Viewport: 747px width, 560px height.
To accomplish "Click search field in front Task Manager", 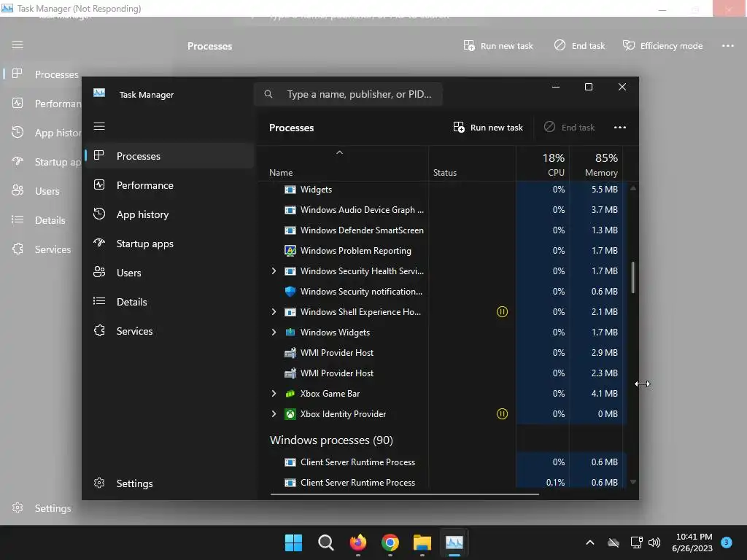I will coord(348,94).
